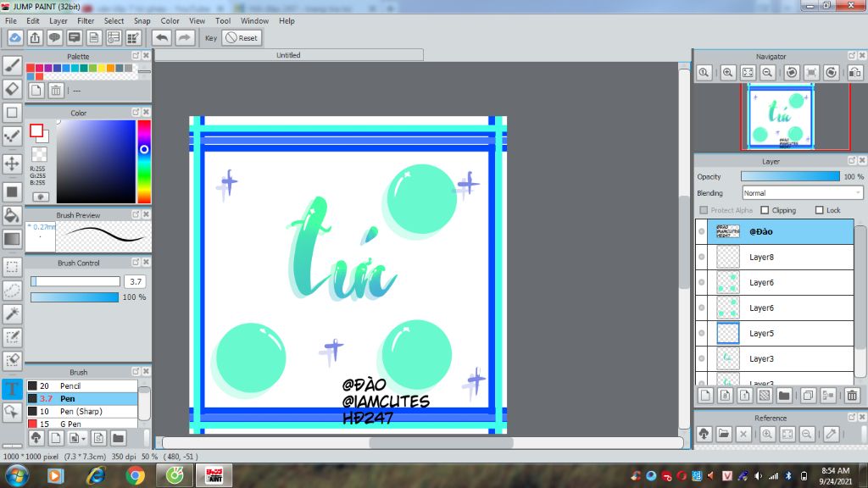Click the rainbow hue slider

point(144,162)
